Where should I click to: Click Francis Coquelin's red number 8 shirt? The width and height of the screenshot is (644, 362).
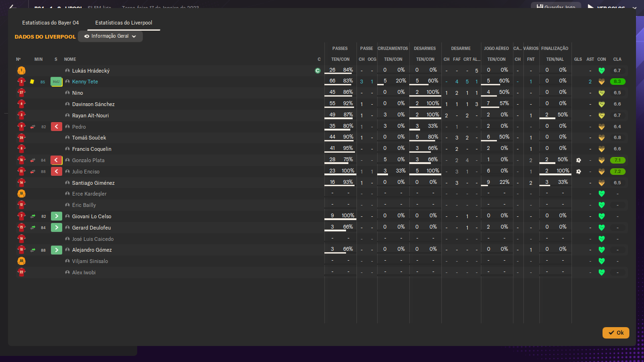coord(21,149)
